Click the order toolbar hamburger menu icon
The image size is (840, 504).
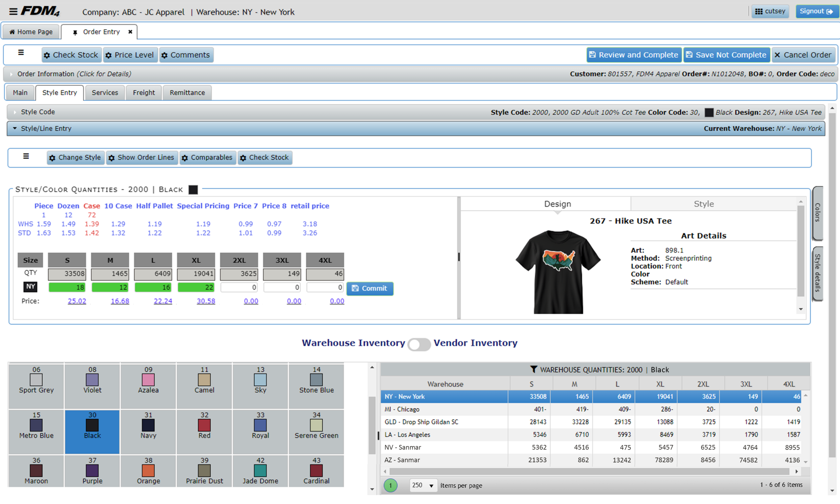coord(21,53)
